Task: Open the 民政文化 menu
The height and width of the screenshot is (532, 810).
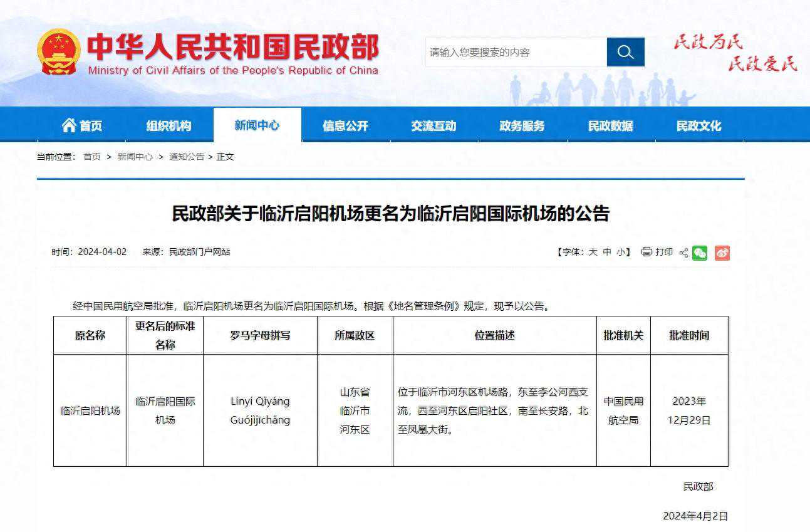Action: (698, 125)
